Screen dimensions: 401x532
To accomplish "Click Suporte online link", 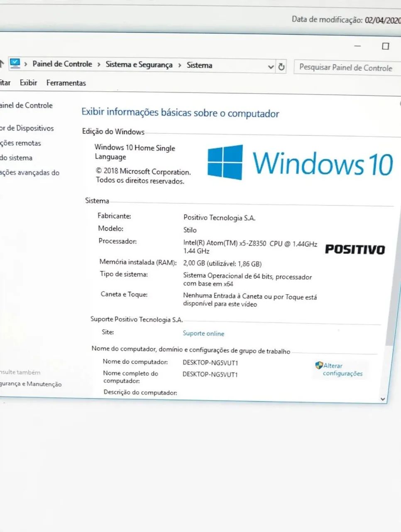I will tap(203, 333).
